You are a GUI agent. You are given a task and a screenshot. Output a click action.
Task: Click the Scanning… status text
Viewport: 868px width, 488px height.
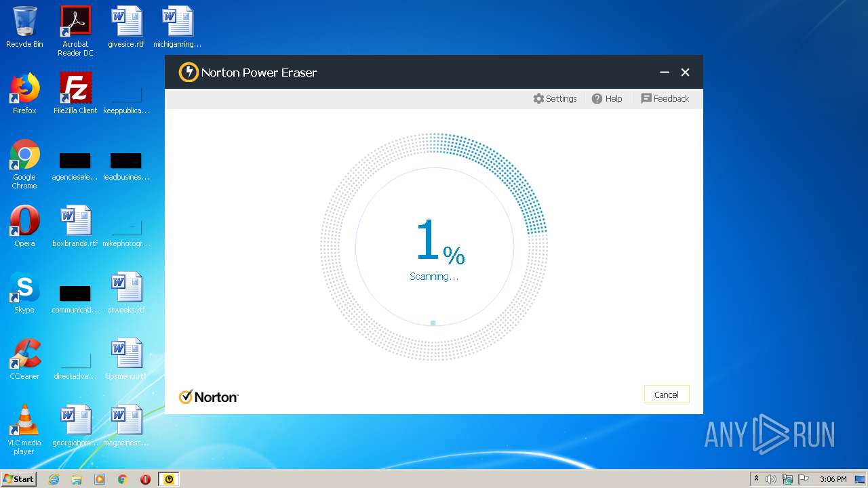pyautogui.click(x=434, y=277)
